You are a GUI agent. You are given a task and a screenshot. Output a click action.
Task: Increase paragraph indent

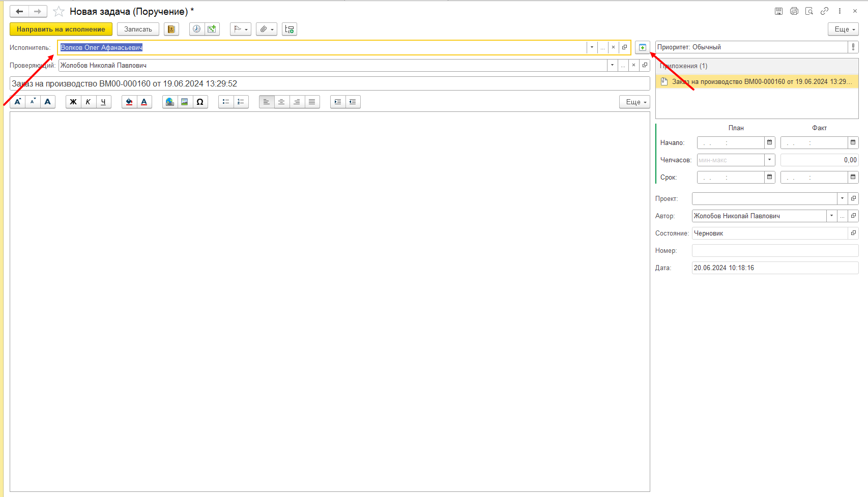pos(338,102)
